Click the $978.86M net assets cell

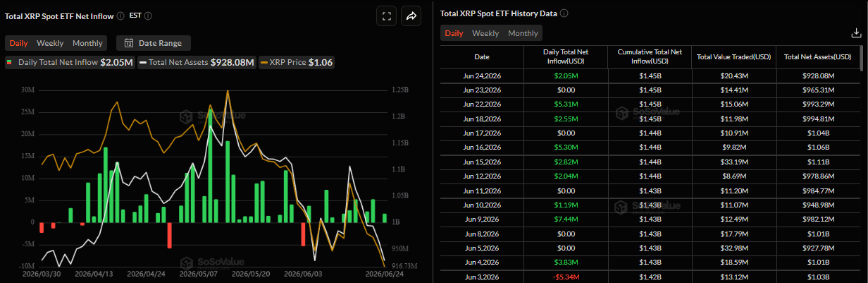click(817, 176)
